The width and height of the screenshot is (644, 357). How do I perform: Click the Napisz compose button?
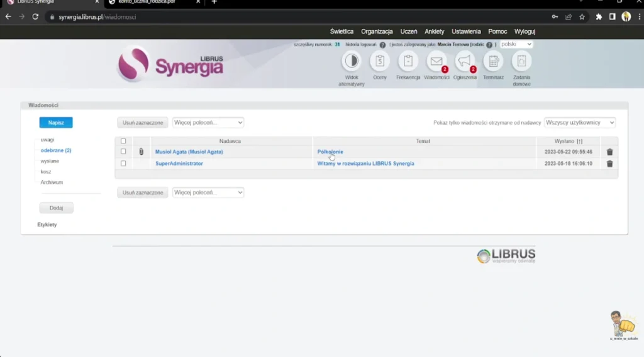click(56, 123)
